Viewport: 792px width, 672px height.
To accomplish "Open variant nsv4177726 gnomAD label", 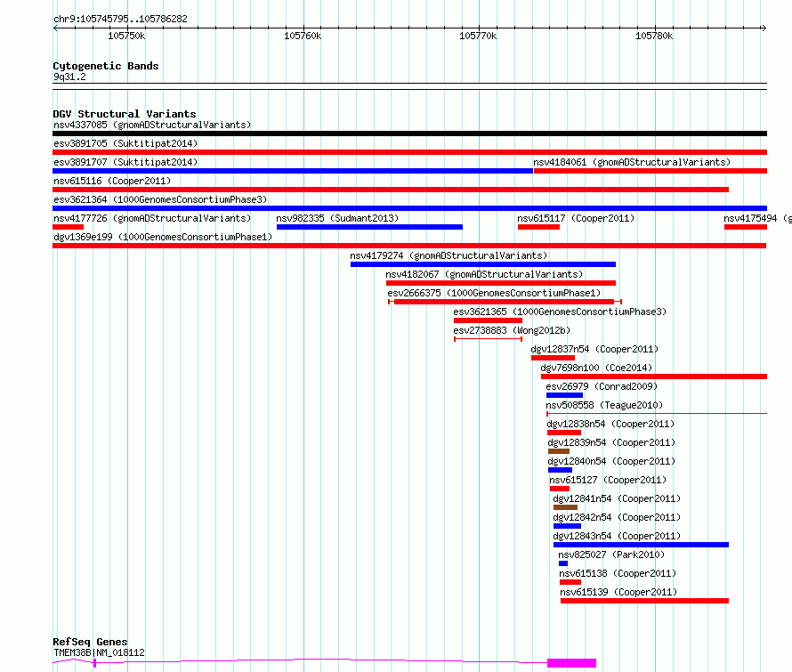I will point(152,218).
